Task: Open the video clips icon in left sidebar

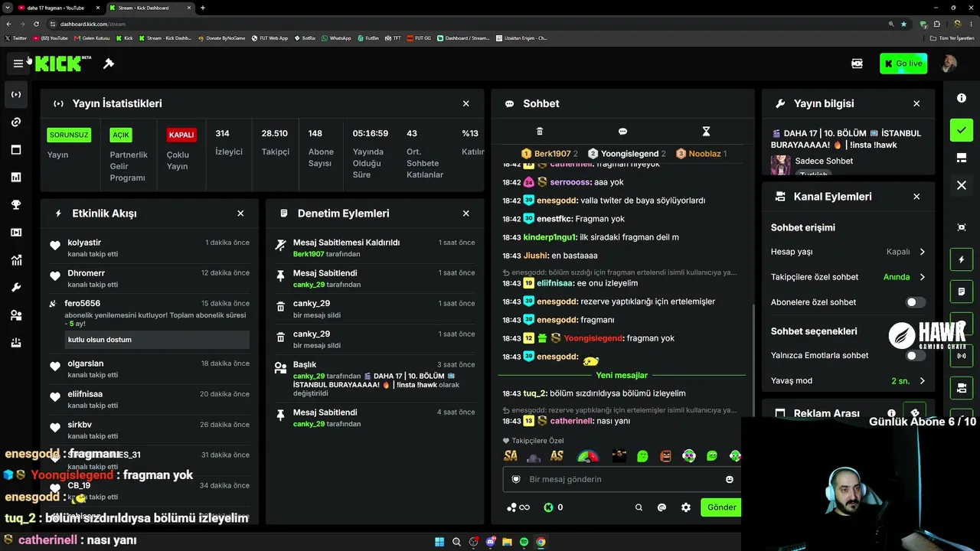Action: (16, 233)
